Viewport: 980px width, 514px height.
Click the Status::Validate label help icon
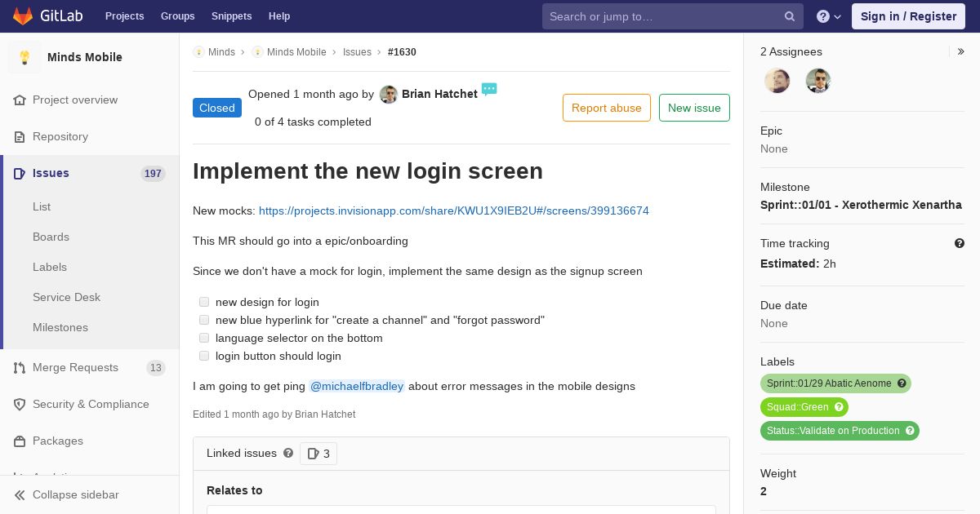point(910,431)
